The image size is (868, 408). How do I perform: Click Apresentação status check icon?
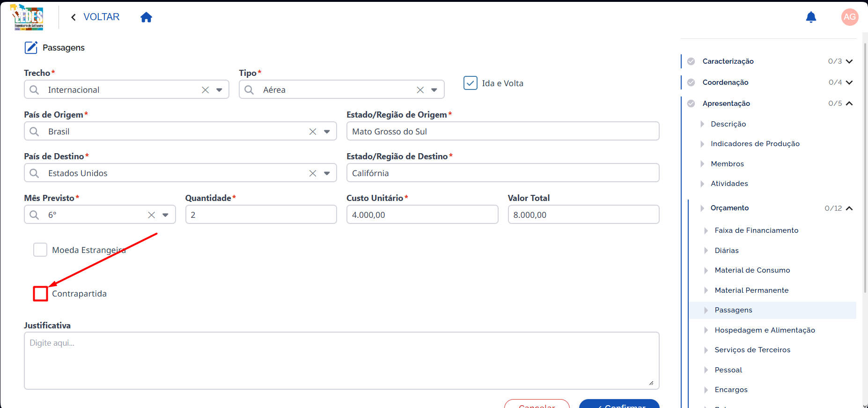click(x=691, y=104)
